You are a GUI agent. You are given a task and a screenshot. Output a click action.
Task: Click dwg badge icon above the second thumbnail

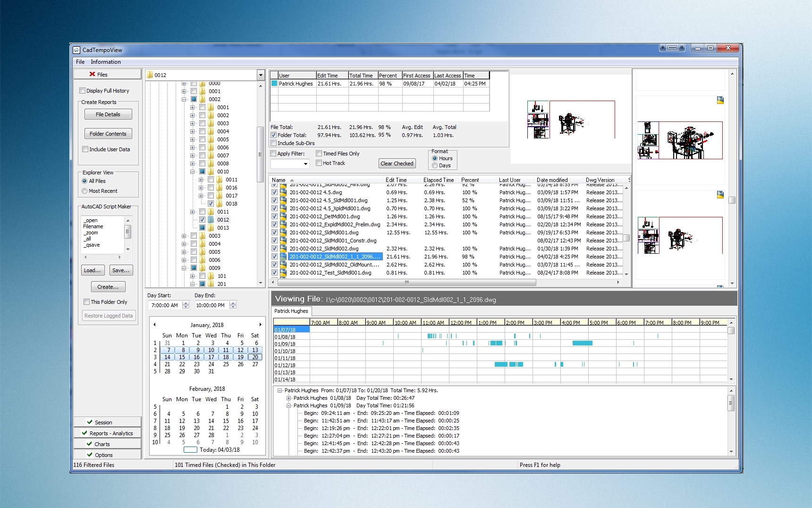tap(720, 195)
